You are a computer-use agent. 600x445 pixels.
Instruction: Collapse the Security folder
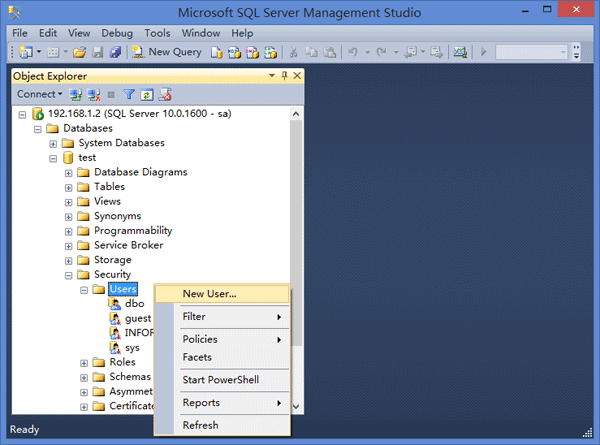pos(68,275)
